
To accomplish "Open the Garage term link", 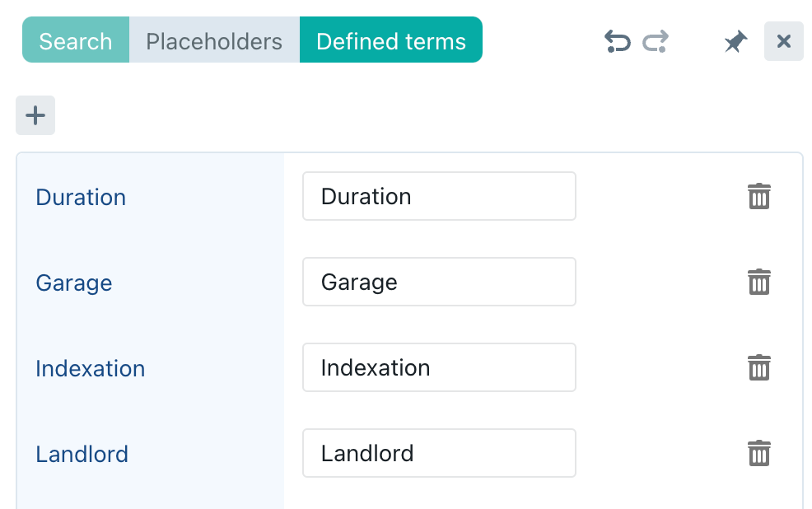I will click(74, 283).
